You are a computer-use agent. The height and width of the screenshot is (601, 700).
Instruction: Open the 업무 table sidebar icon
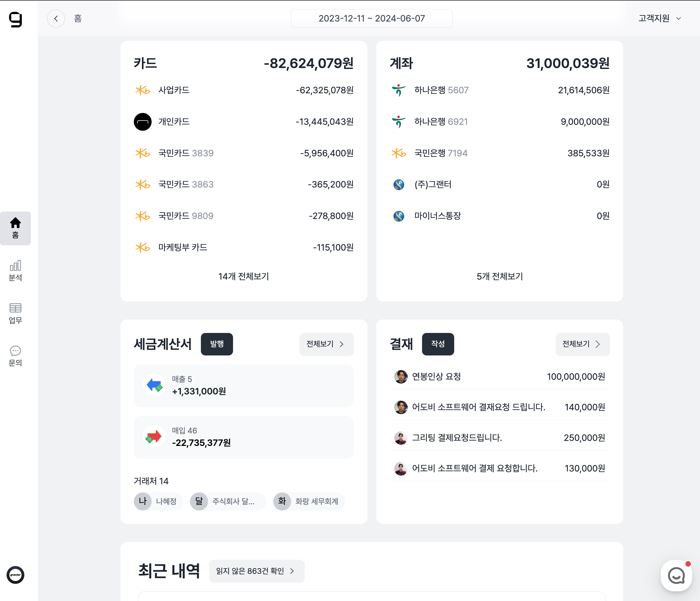pos(15,313)
